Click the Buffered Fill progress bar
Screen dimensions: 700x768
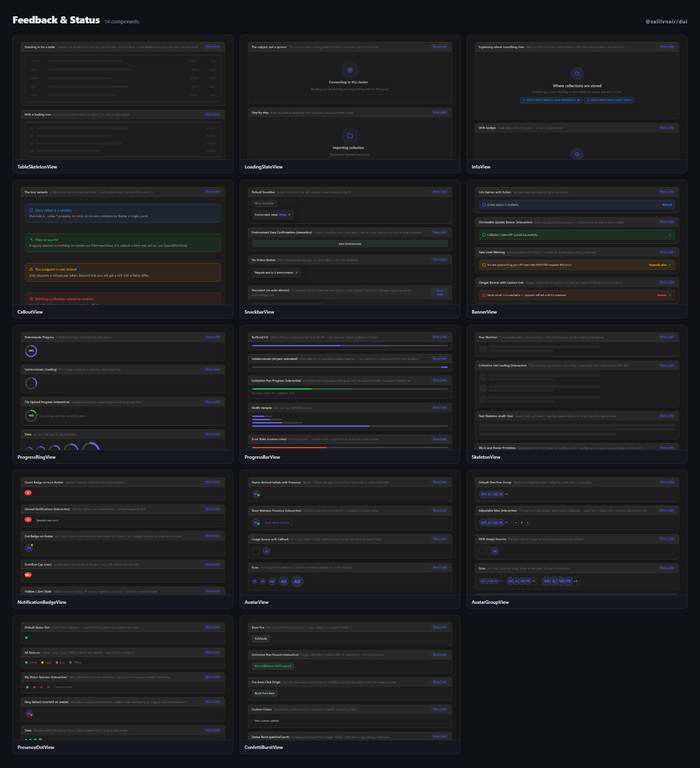(350, 345)
